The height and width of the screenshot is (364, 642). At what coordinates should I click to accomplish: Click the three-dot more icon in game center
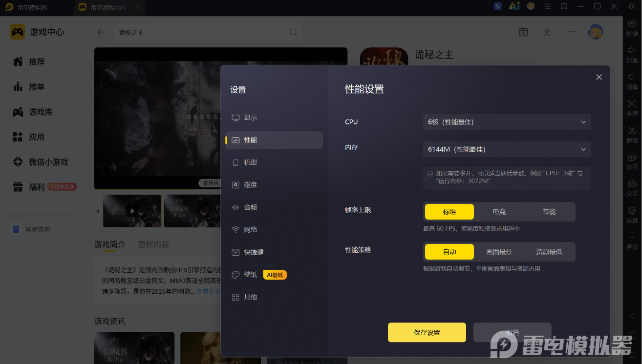pos(571,32)
